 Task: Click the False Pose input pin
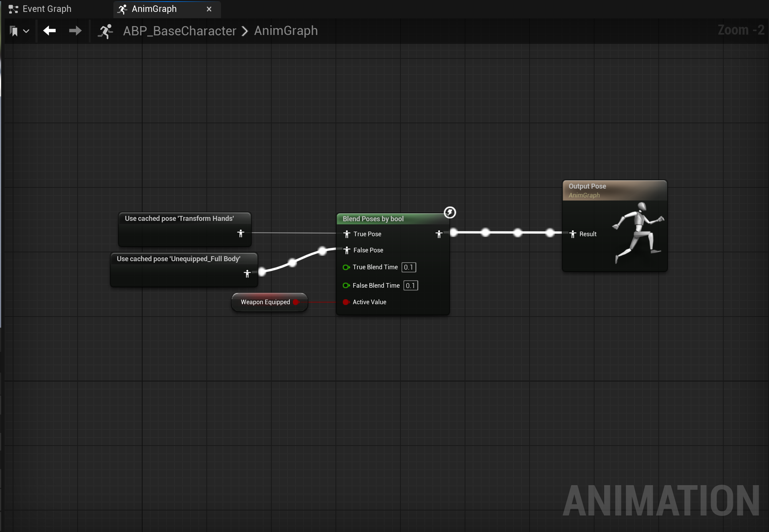tap(347, 250)
